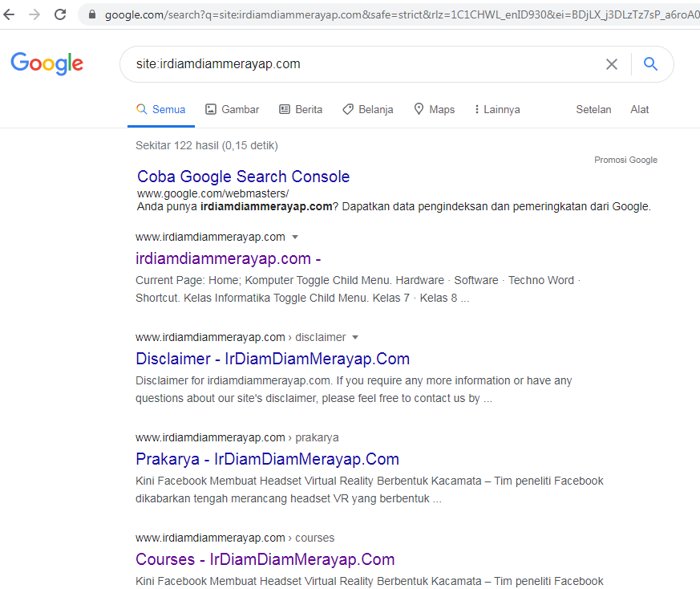
Task: Click the Berita newspaper icon
Action: (285, 109)
